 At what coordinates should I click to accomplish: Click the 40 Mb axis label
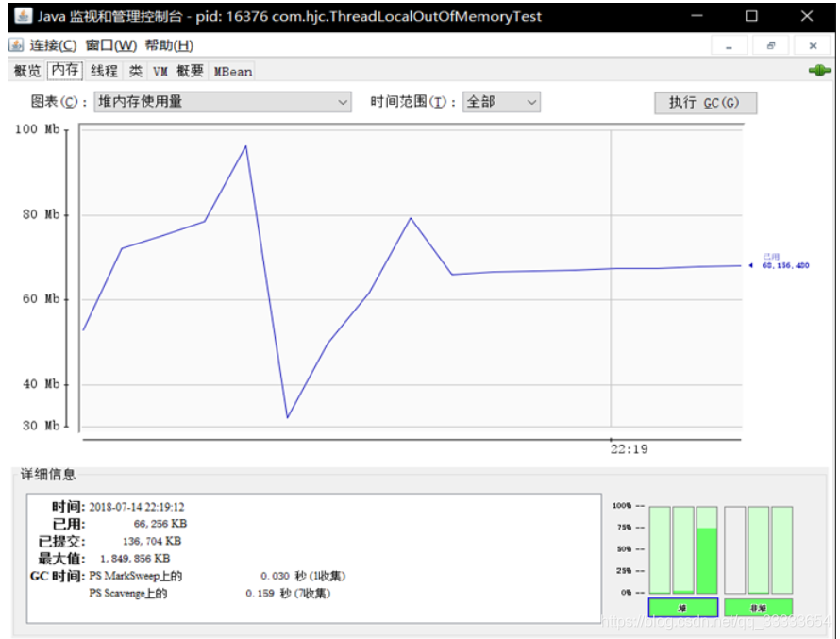[41, 384]
